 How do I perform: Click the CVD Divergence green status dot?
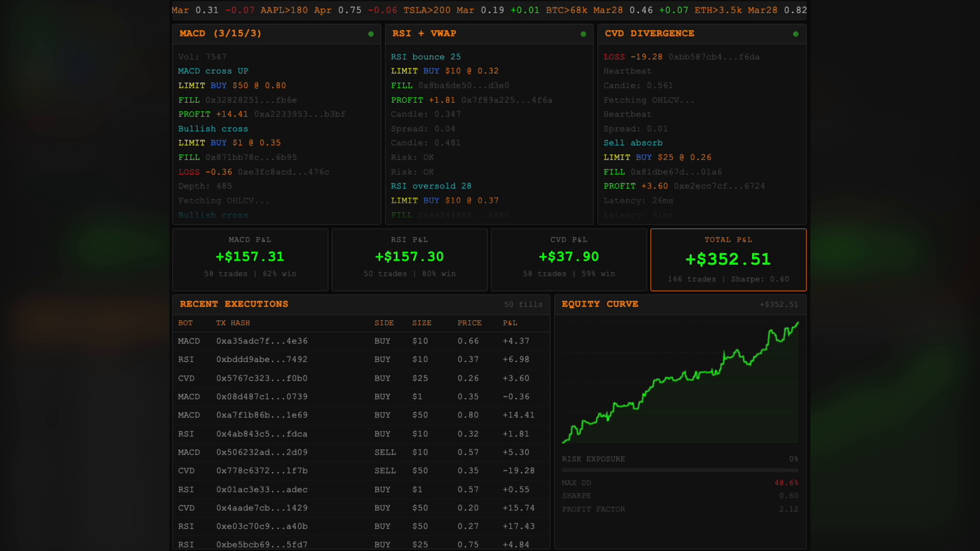pyautogui.click(x=795, y=34)
